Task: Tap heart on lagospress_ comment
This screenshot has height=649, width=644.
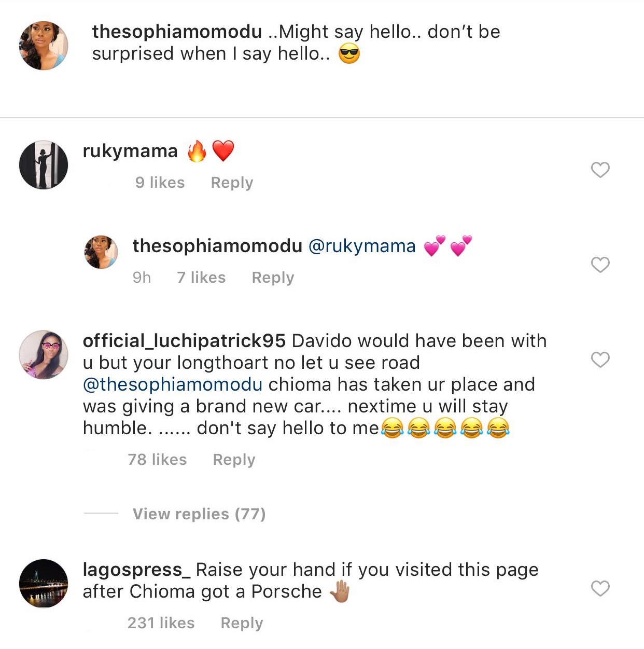Action: [600, 588]
